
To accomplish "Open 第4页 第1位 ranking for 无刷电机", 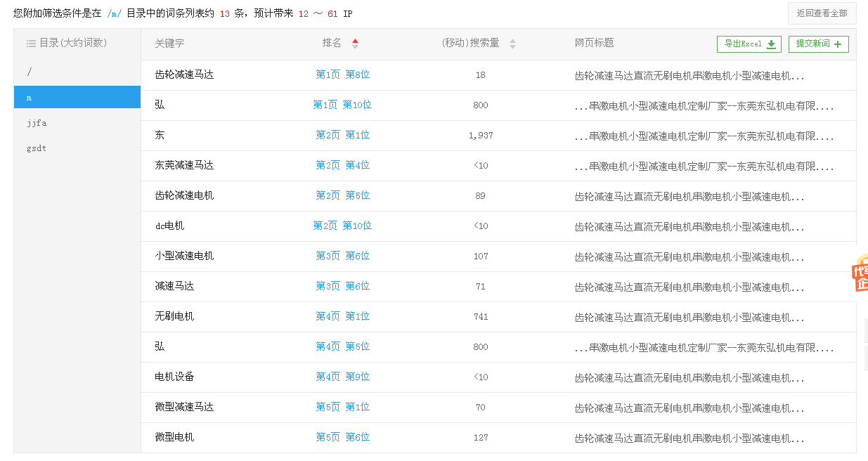I will pyautogui.click(x=342, y=316).
